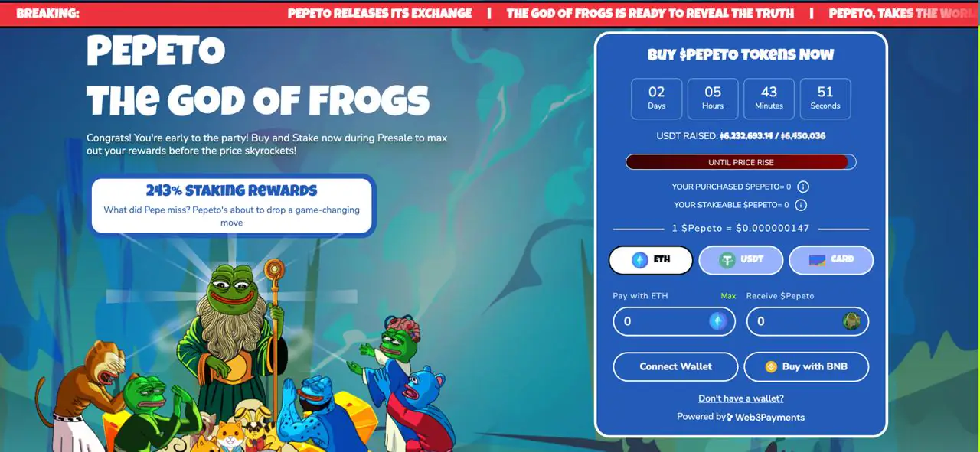
Task: Click info icon beside purchased $PEPETO
Action: (x=803, y=187)
